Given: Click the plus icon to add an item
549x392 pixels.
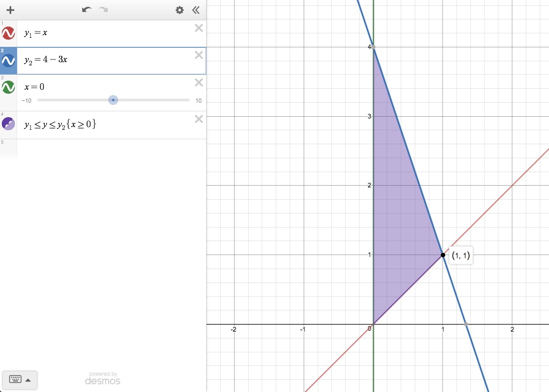Looking at the screenshot, I should (10, 10).
